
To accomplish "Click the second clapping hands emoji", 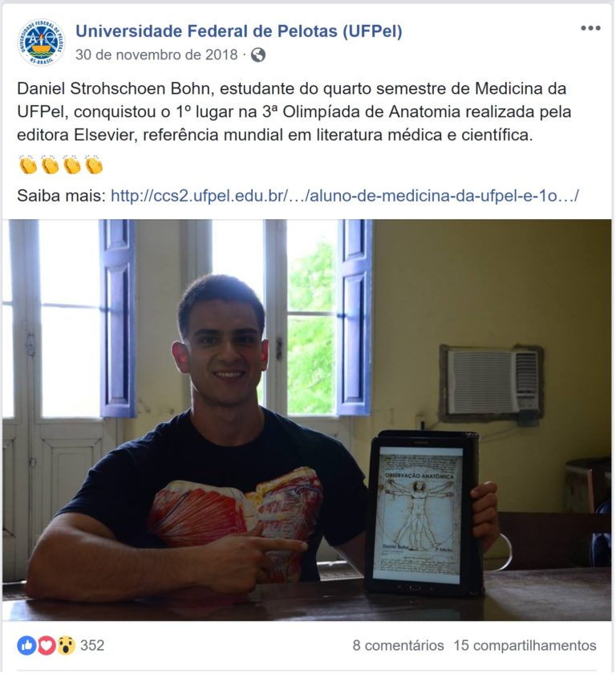I will (50, 164).
